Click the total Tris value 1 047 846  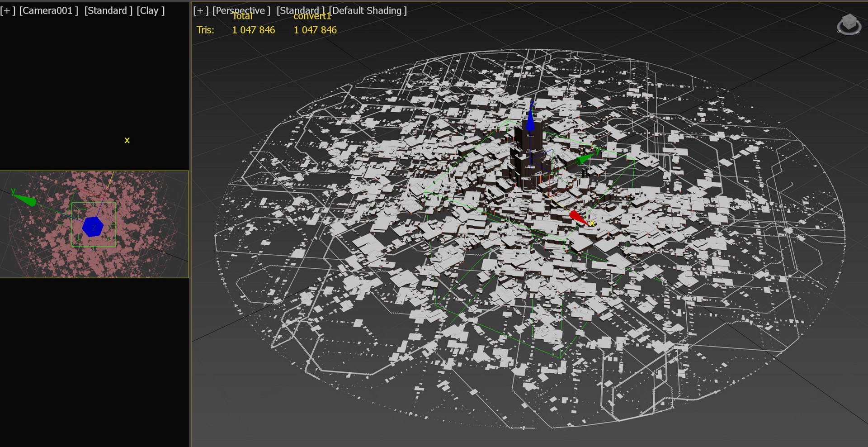pyautogui.click(x=253, y=30)
